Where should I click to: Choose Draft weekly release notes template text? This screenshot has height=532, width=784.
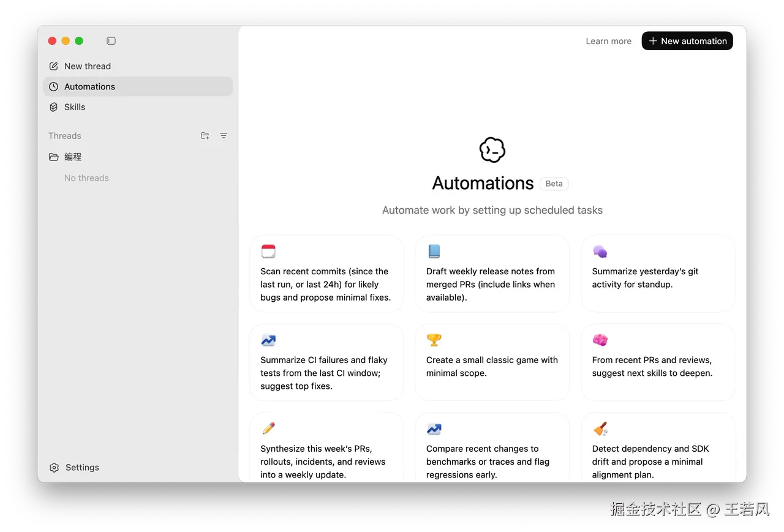click(491, 285)
